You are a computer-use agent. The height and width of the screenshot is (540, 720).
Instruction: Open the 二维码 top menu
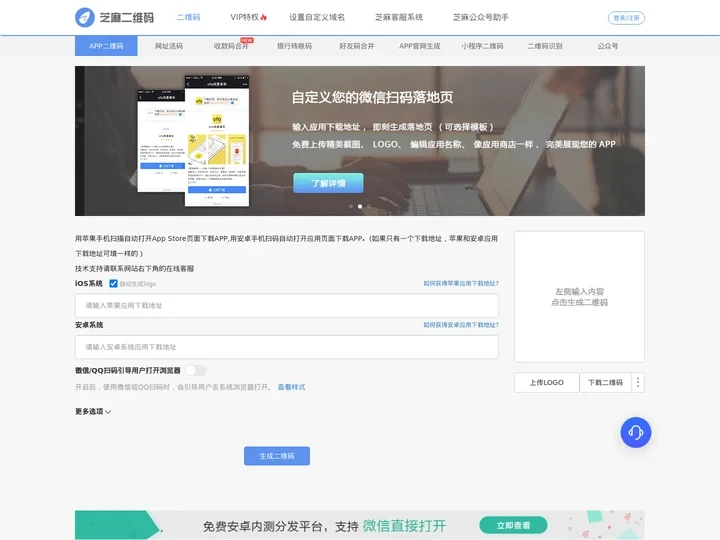[188, 17]
